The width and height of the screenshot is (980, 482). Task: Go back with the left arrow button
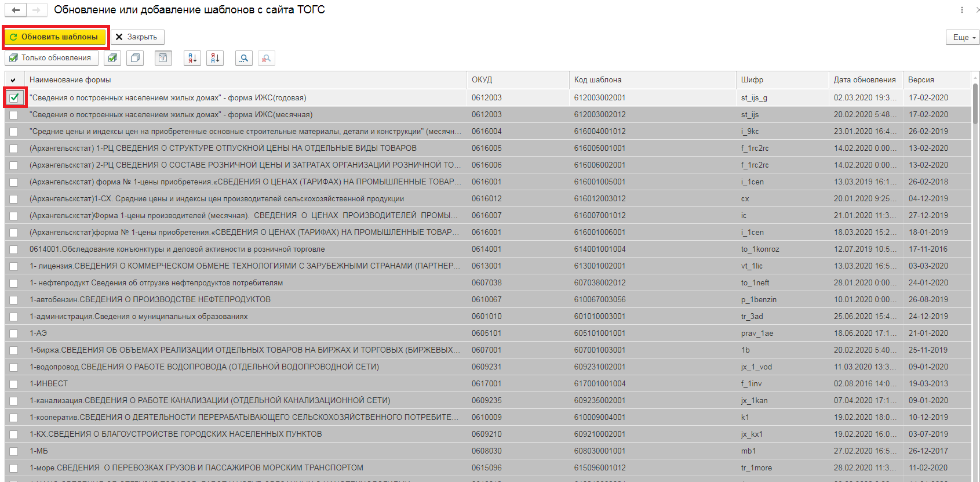(16, 10)
